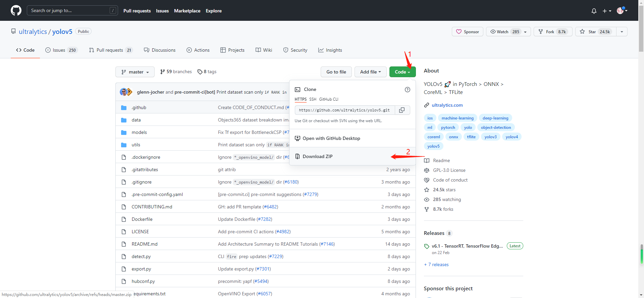The width and height of the screenshot is (644, 298).
Task: Open the 8 tags link
Action: click(207, 72)
